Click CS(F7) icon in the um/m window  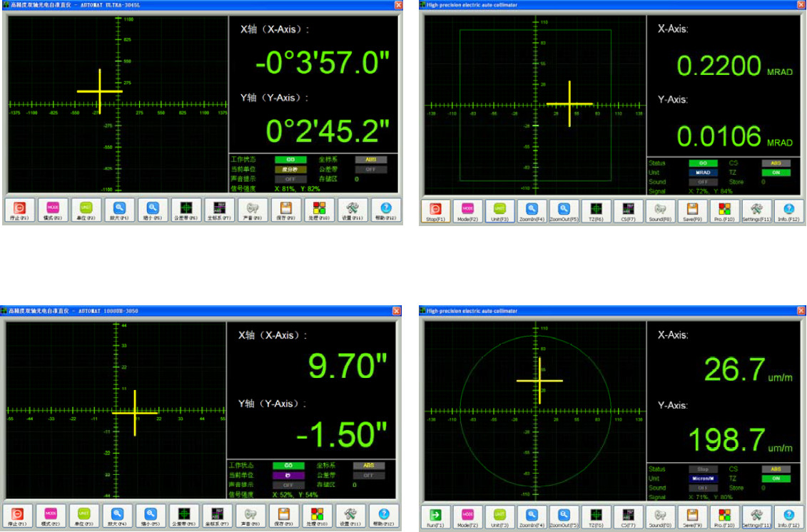tap(627, 516)
